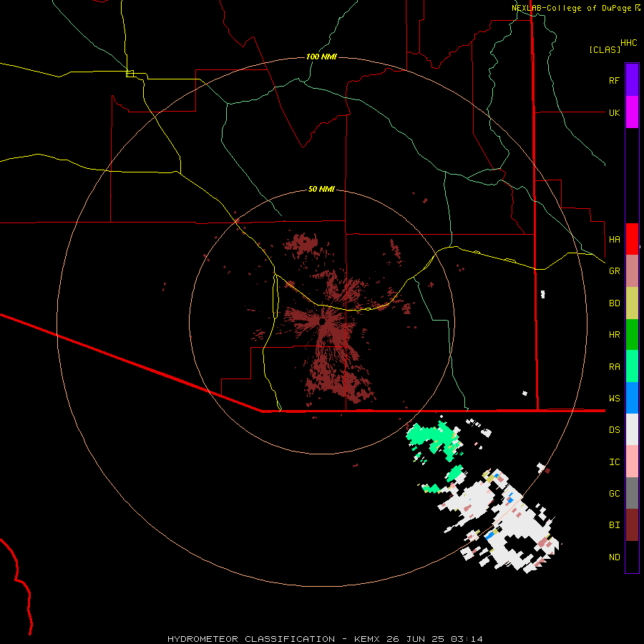Click the IC legend label
644x644 pixels.
click(614, 462)
